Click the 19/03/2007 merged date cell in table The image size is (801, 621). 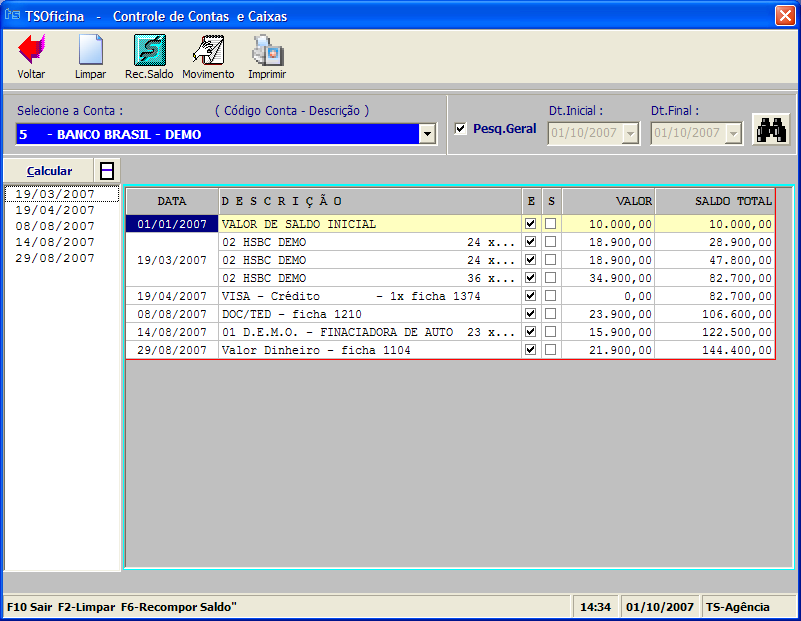172,260
